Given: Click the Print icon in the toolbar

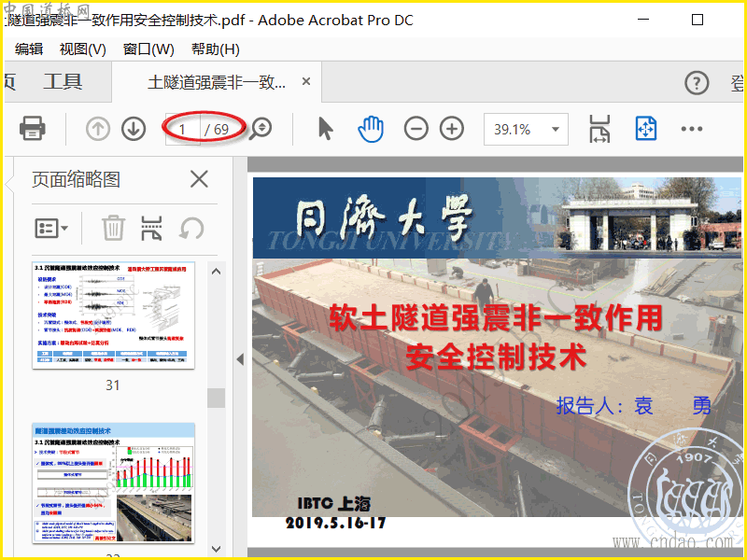Looking at the screenshot, I should click(33, 128).
